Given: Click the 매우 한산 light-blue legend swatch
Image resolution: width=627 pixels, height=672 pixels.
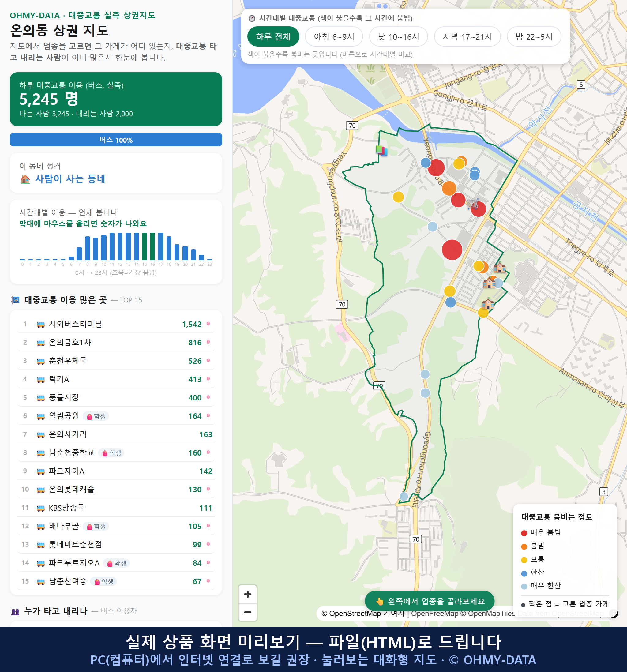Looking at the screenshot, I should click(524, 587).
